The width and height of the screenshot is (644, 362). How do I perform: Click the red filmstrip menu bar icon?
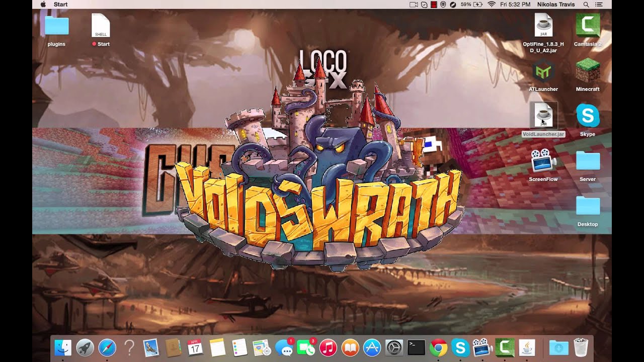point(434,5)
